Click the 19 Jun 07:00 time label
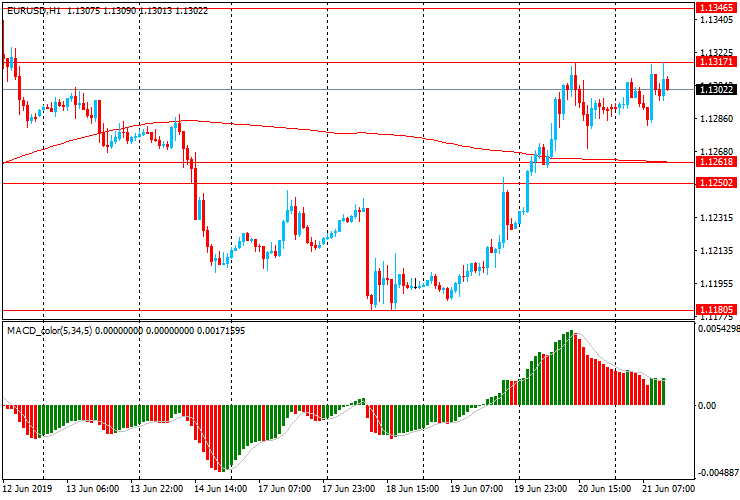 [477, 488]
